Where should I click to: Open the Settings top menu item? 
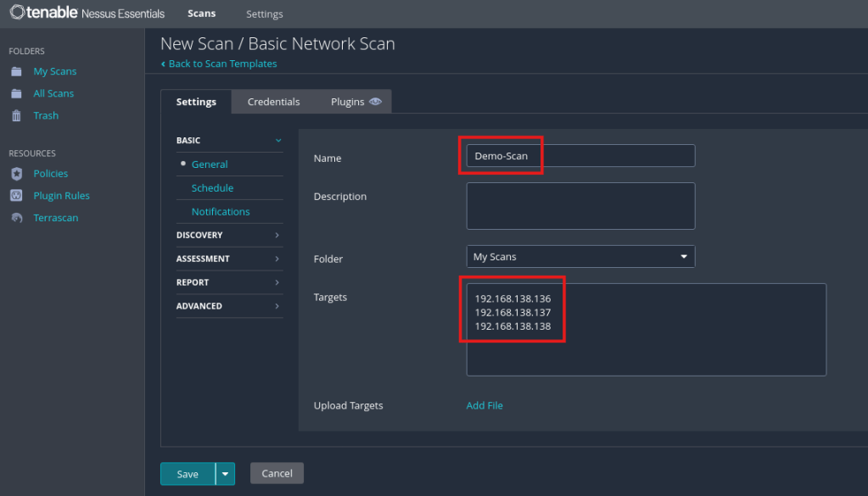(264, 14)
